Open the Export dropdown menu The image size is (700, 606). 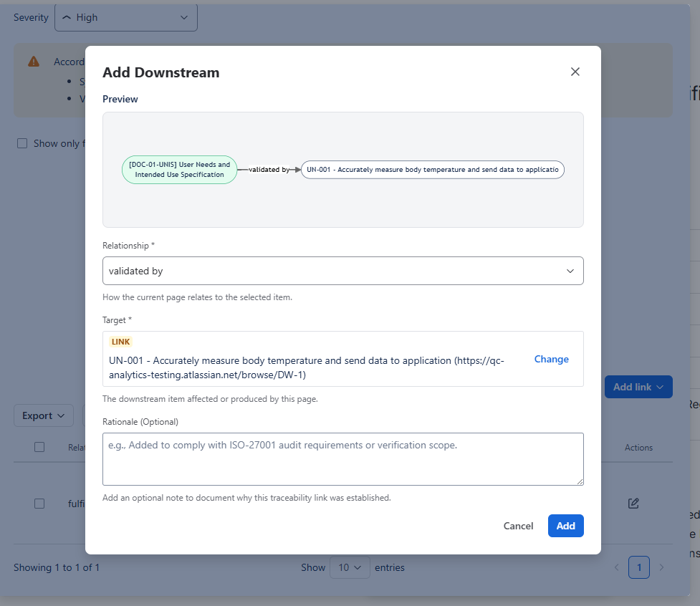pyautogui.click(x=44, y=415)
